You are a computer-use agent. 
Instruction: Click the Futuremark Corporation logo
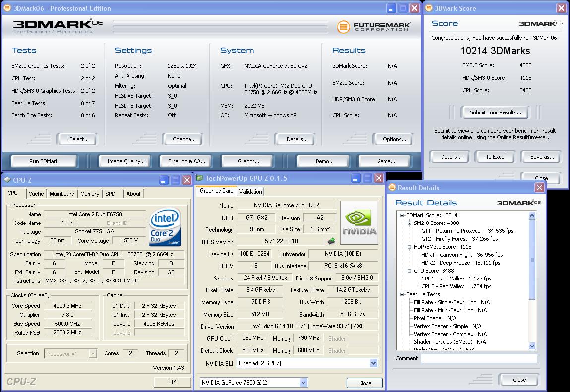pyautogui.click(x=374, y=26)
